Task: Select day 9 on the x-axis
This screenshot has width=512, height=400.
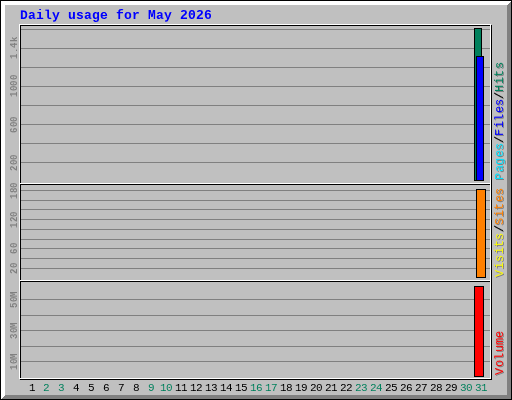Action: tap(151, 388)
